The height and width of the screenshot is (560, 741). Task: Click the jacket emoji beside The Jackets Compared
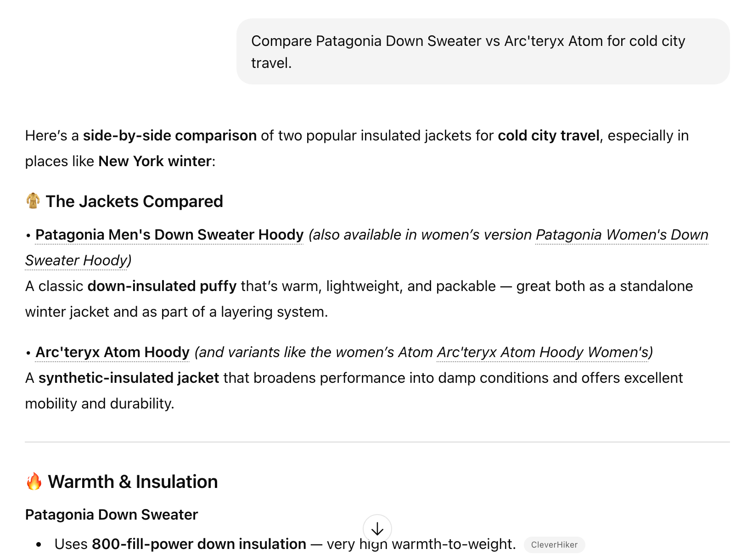(33, 201)
